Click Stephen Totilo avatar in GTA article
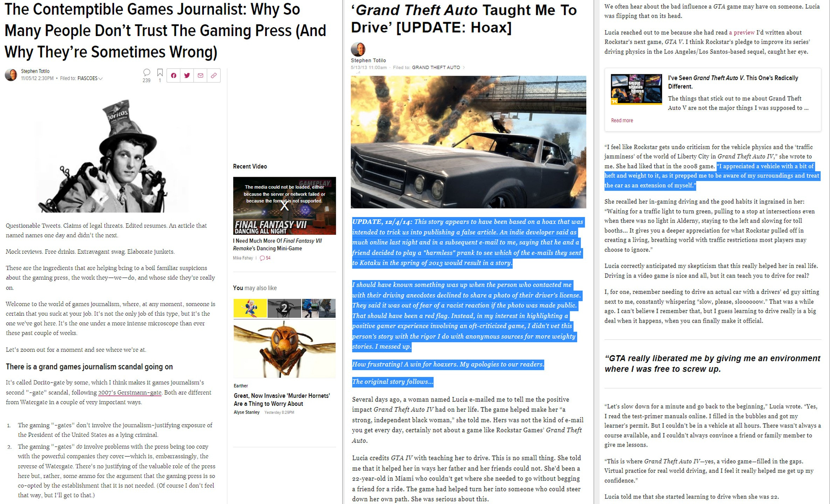The height and width of the screenshot is (504, 830). click(358, 49)
